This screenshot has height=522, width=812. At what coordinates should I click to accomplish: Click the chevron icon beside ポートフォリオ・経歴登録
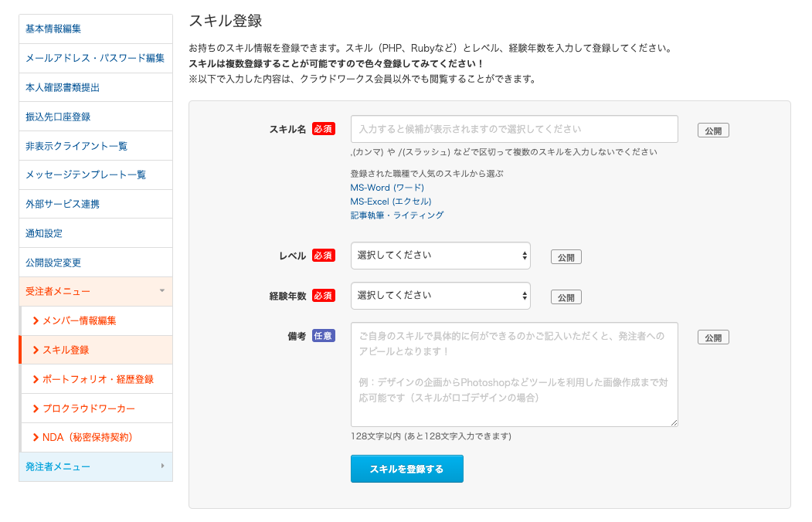click(36, 379)
